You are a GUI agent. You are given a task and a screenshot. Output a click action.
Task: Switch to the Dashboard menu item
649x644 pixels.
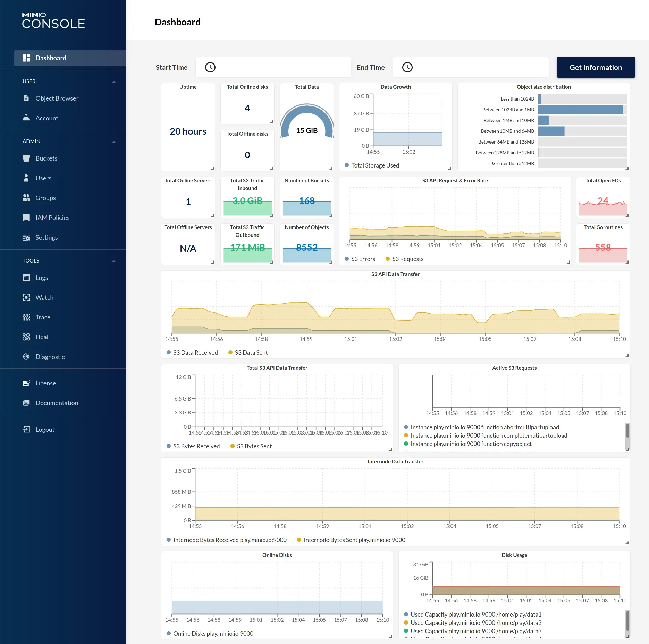[x=51, y=58]
